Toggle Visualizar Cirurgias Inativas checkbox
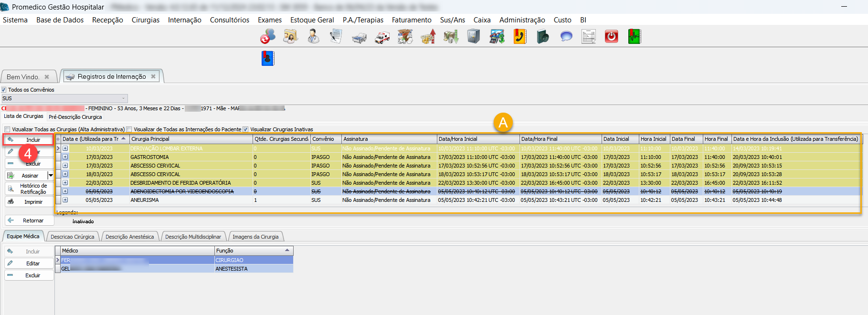The image size is (868, 315). [245, 129]
